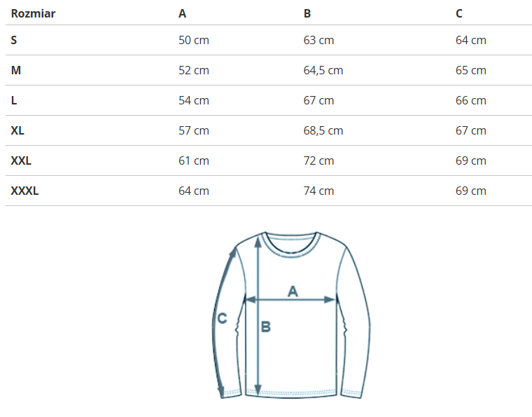The image size is (532, 417).
Task: Click the 50 cm value for size S
Action: (x=194, y=40)
